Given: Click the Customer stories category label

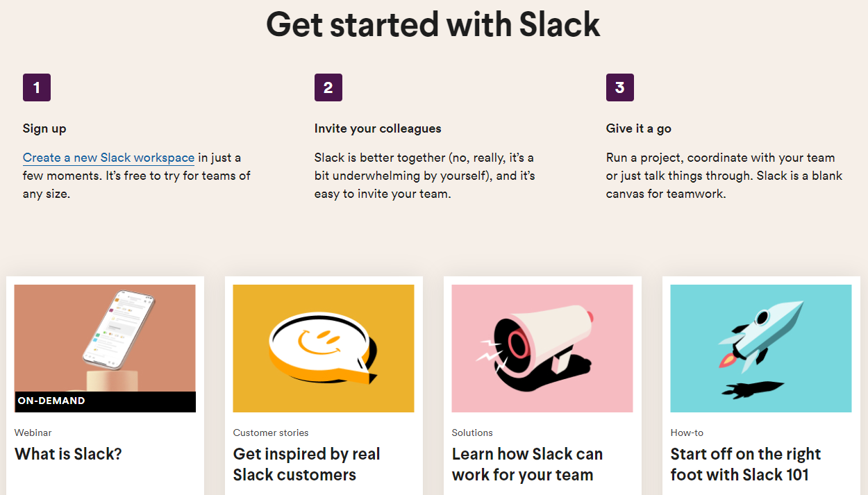Looking at the screenshot, I should (x=271, y=433).
